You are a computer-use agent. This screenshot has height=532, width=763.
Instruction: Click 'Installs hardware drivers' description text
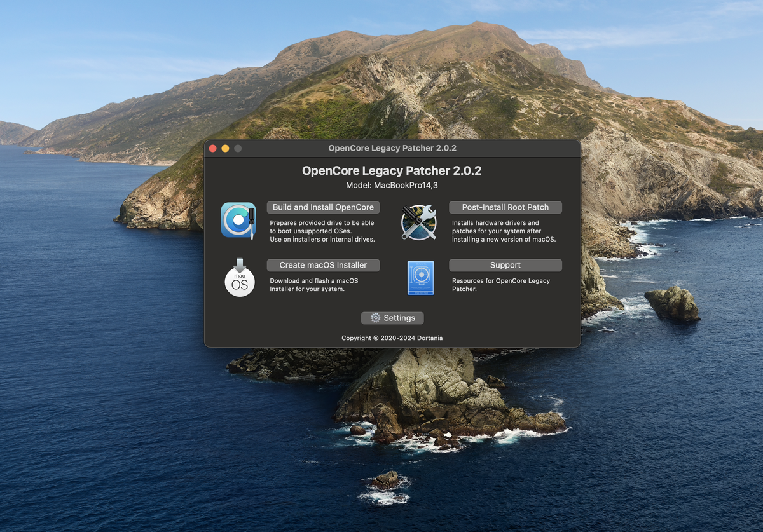tap(504, 231)
